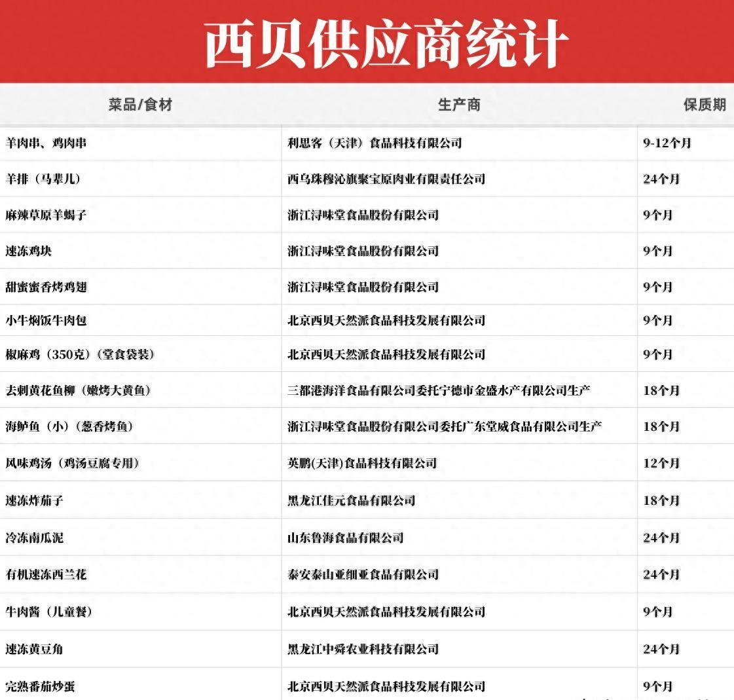This screenshot has width=734, height=700.
Task: Click the 菜品/食材 column header
Action: tap(140, 104)
